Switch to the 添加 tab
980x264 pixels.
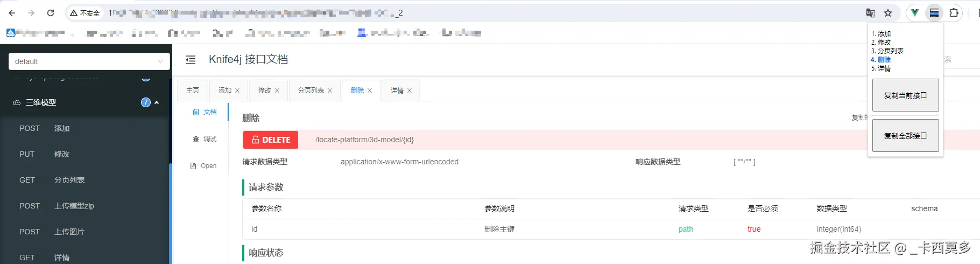tap(225, 91)
